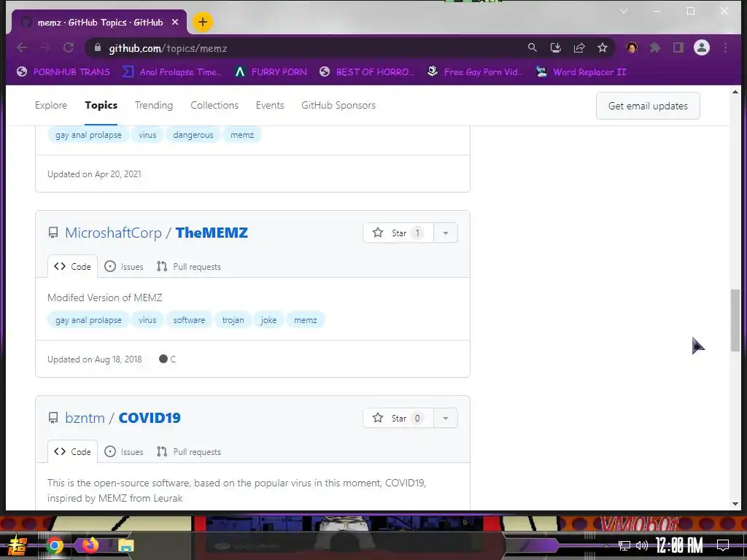Star the COVID19 repository
This screenshot has width=747, height=560.
pos(398,418)
